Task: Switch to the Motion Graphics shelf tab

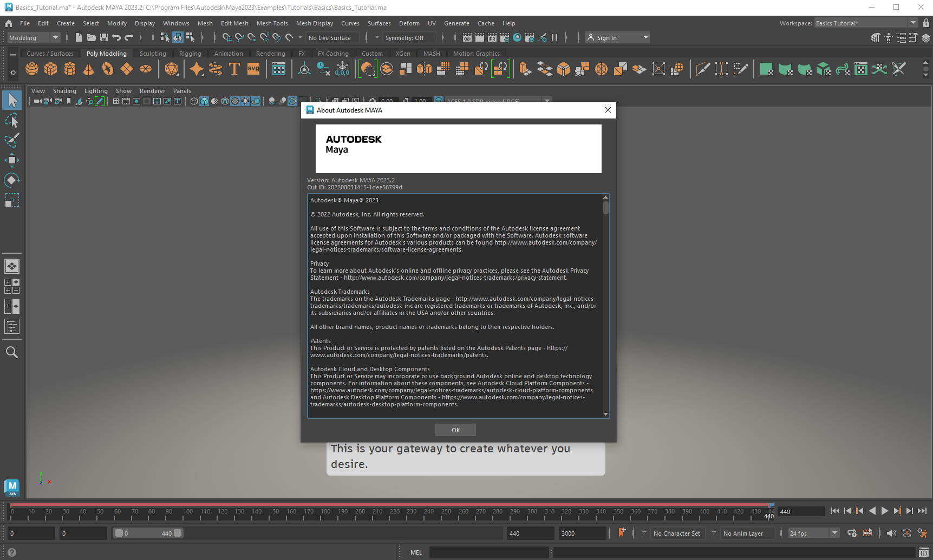Action: (x=476, y=54)
